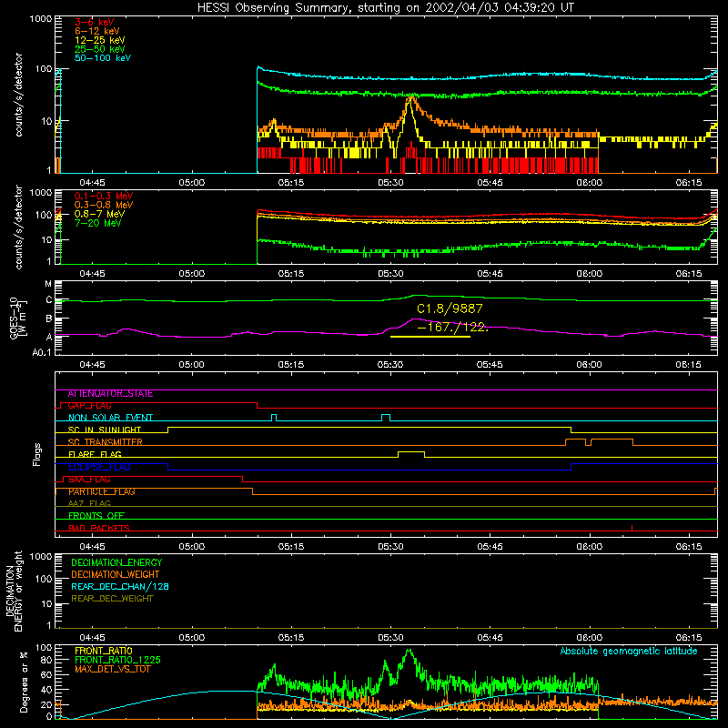Click the raised pulse on the FLARE_FLAG line

click(x=411, y=454)
